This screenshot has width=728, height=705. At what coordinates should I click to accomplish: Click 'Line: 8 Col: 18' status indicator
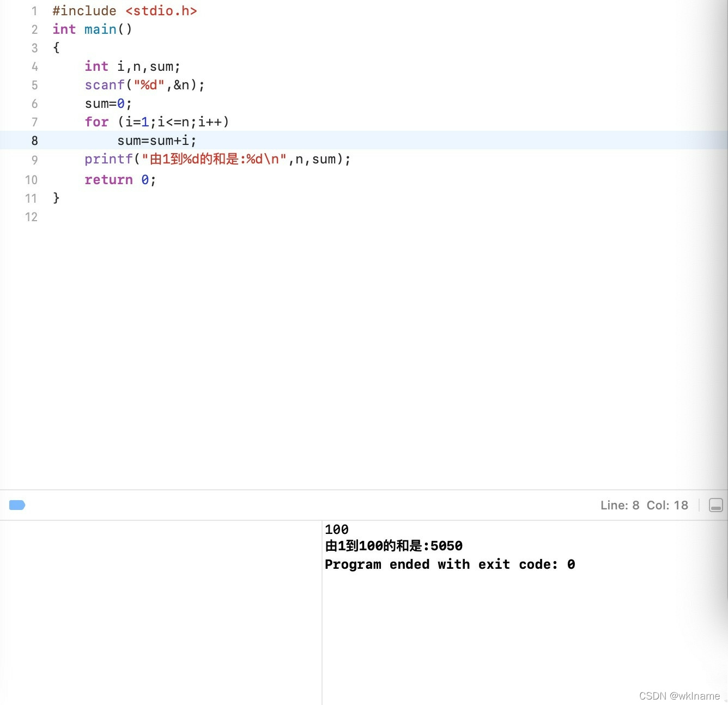[x=644, y=505]
